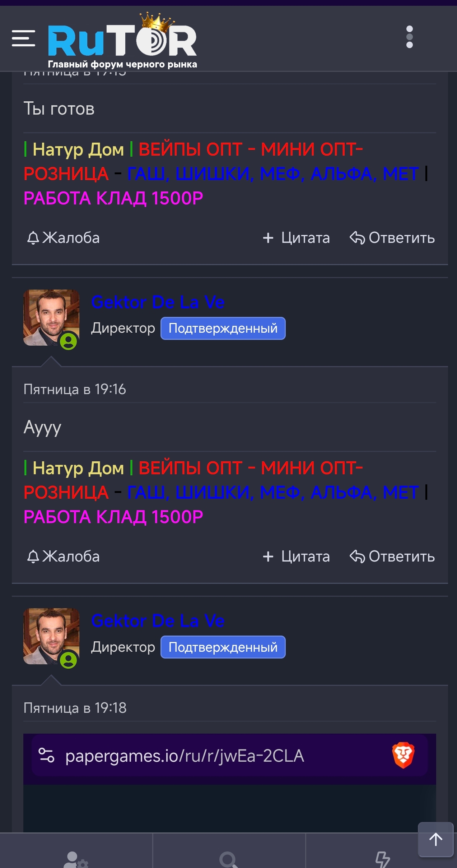Viewport: 457px width, 868px height.
Task: Tap Подтвержденный badge on 19:16 post
Action: pyautogui.click(x=223, y=328)
